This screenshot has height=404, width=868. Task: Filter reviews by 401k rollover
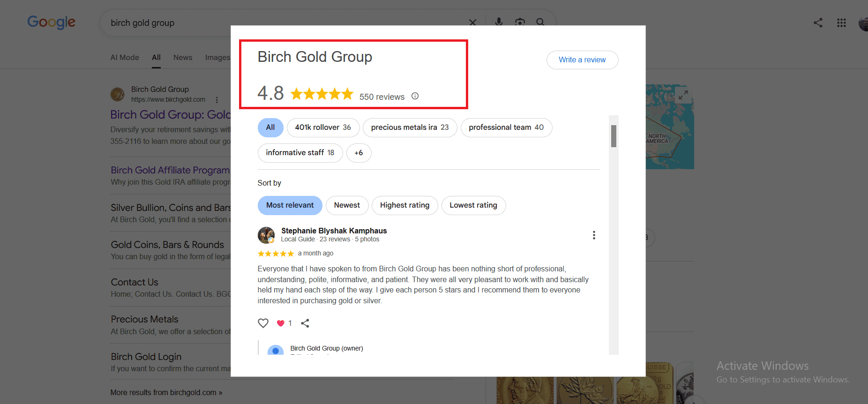coord(323,127)
